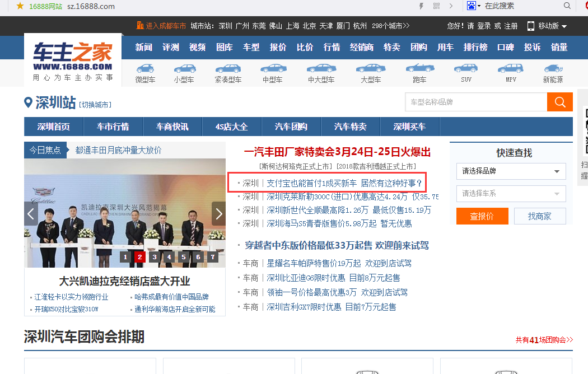Click the 登录 link

point(484,26)
